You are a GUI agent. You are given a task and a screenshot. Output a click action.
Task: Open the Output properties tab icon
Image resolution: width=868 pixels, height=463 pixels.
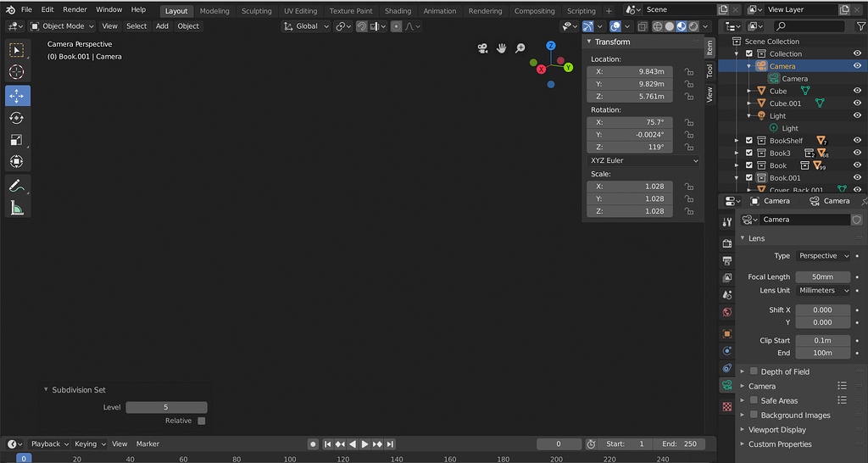(x=726, y=260)
